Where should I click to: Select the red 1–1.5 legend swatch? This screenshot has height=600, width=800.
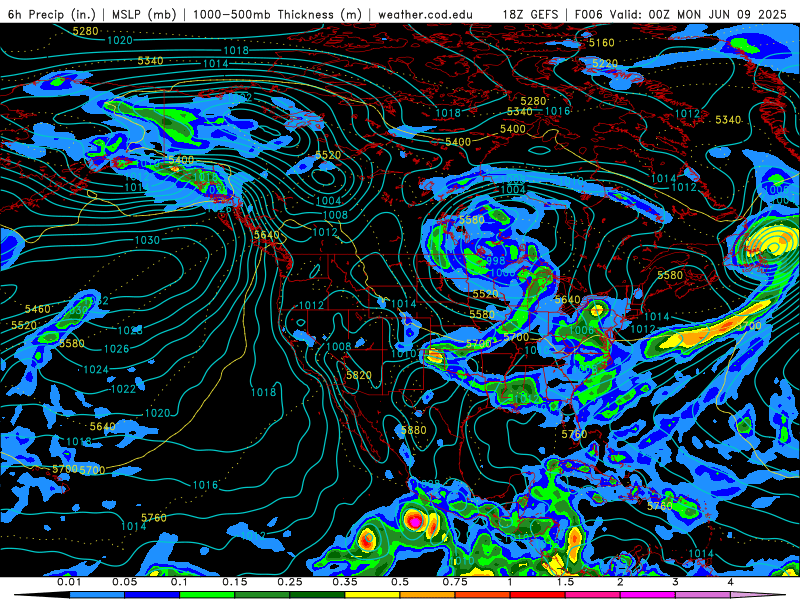(x=538, y=595)
